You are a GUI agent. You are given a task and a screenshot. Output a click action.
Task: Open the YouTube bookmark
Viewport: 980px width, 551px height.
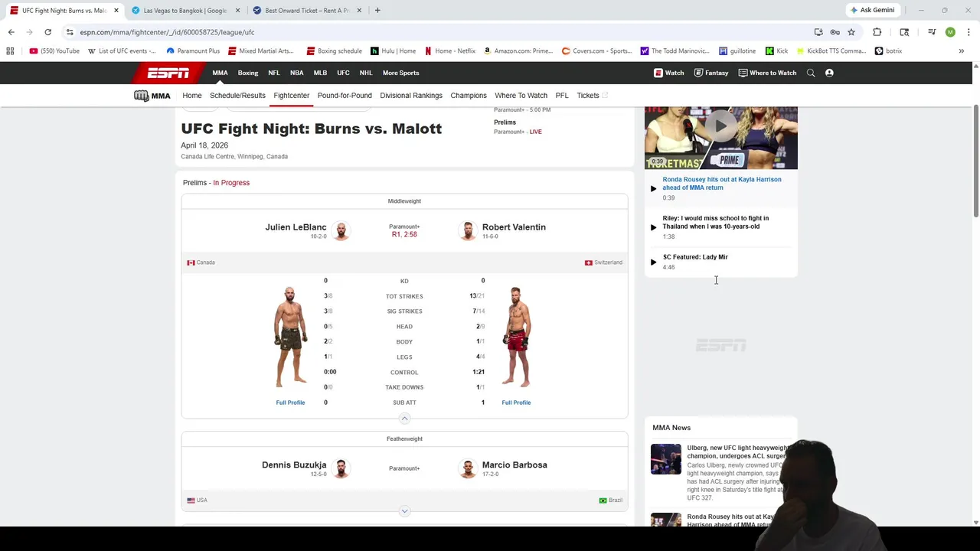tap(54, 51)
